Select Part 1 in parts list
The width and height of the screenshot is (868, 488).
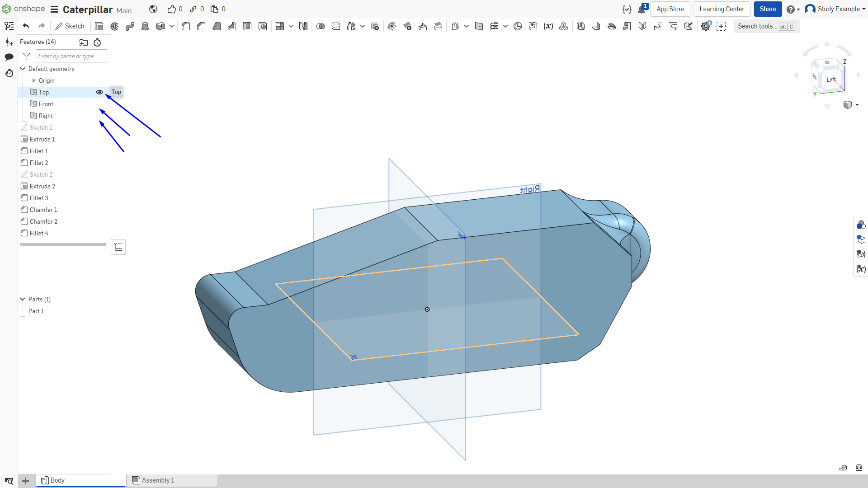36,311
